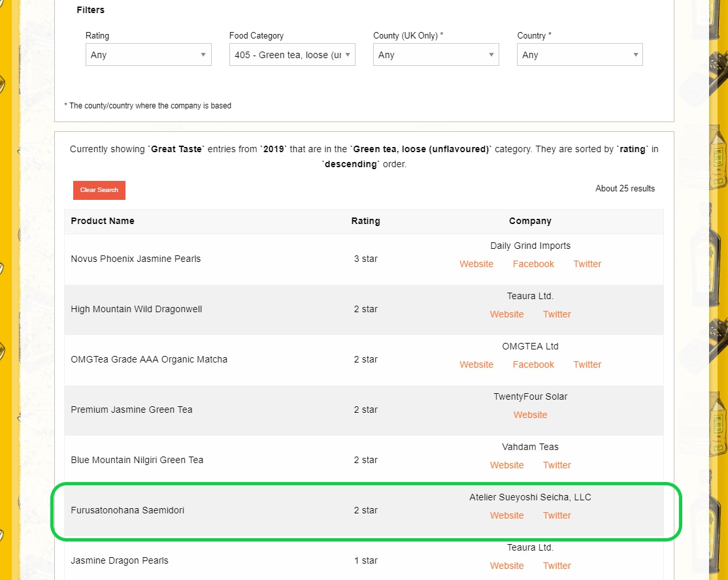
Task: Click the '3 star' rating cell
Action: tap(366, 259)
